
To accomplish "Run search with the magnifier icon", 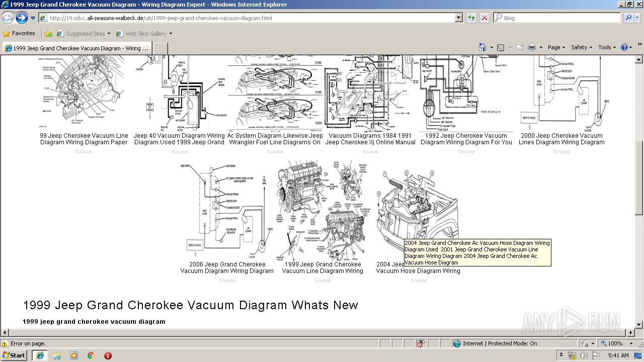I will click(628, 18).
